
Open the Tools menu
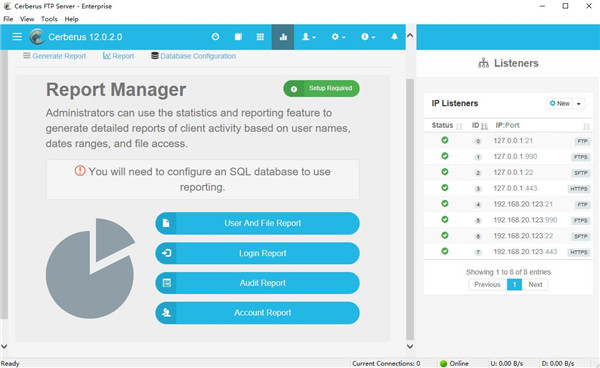[x=49, y=19]
